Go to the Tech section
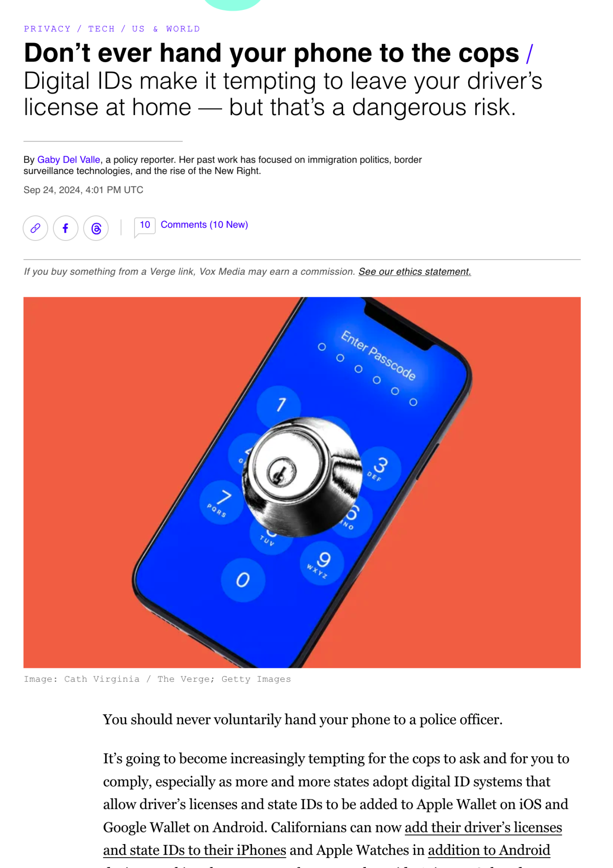Image resolution: width=613 pixels, height=868 pixels. pos(102,29)
